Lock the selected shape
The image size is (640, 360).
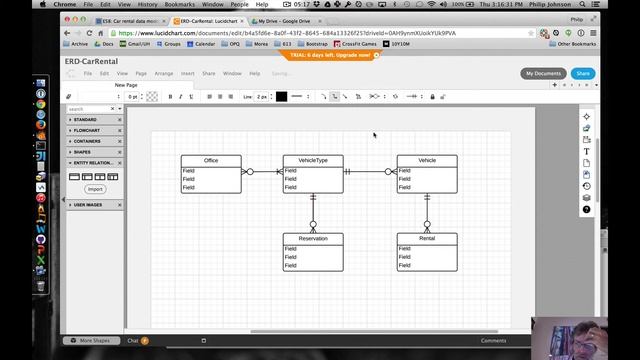coord(432,97)
